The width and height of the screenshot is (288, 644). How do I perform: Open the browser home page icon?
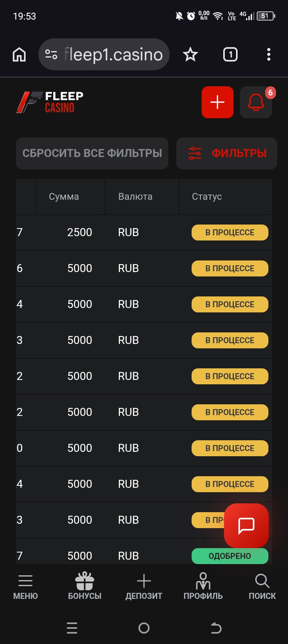pyautogui.click(x=19, y=54)
